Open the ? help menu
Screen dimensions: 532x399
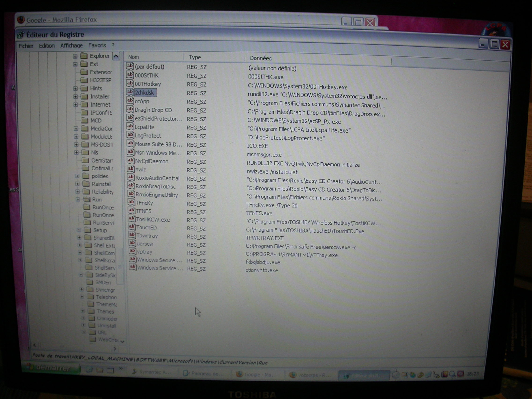coord(113,45)
